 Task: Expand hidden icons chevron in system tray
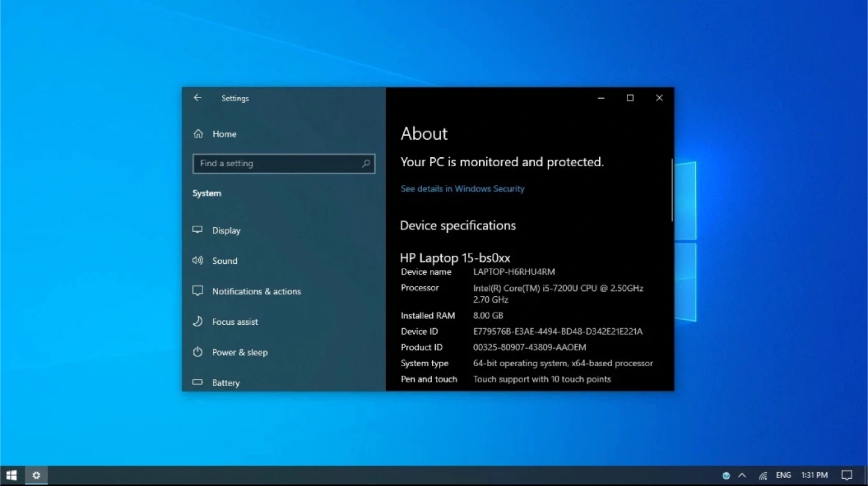click(x=742, y=475)
